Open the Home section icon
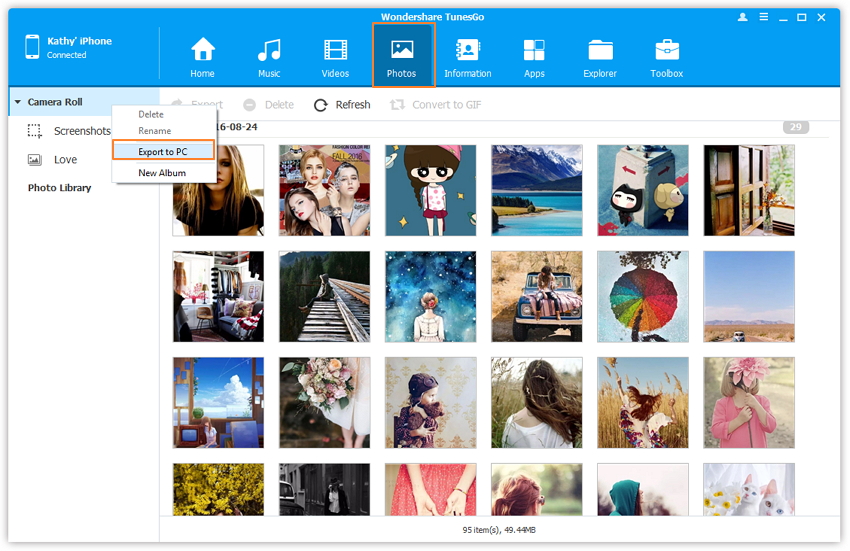This screenshot has height=551, width=850. point(203,50)
